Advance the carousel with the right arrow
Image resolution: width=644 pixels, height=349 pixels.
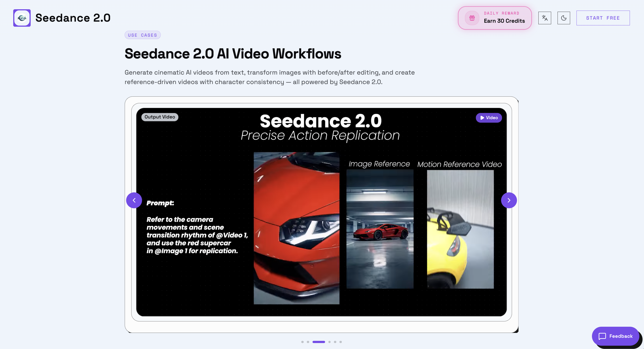pyautogui.click(x=509, y=200)
